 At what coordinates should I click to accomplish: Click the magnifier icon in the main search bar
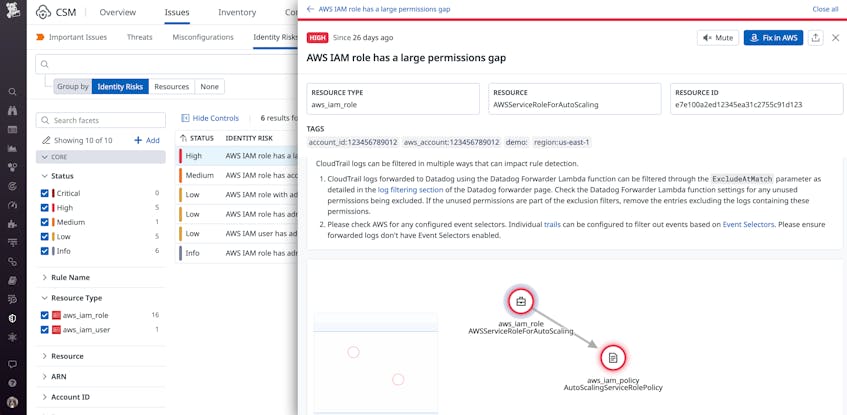45,64
